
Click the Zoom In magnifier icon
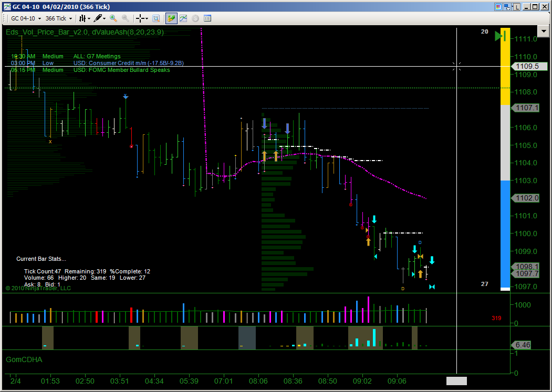tap(113, 18)
